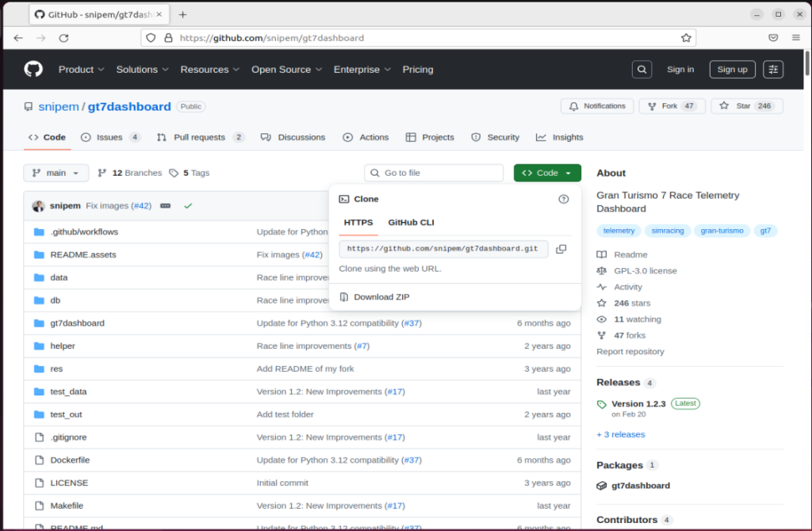Image resolution: width=812 pixels, height=531 pixels.
Task: Open the Projects tab
Action: click(430, 137)
